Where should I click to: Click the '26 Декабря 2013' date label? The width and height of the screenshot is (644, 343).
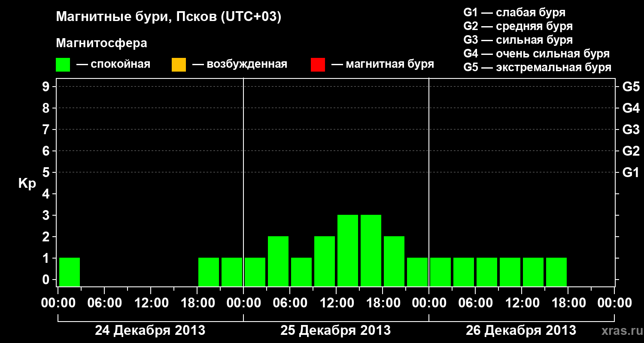[x=521, y=331]
